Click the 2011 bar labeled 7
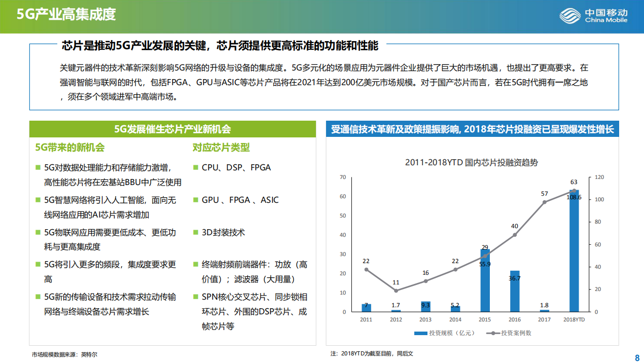This screenshot has height=362, width=644. tap(366, 308)
